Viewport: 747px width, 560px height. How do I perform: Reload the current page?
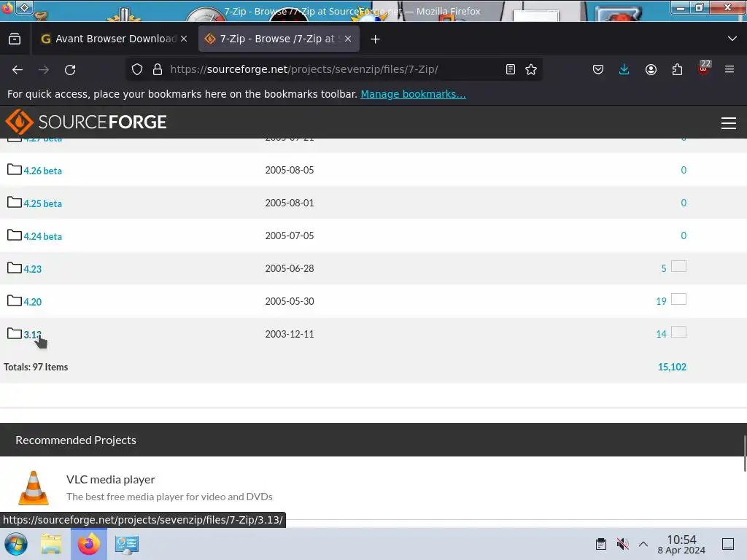click(70, 69)
